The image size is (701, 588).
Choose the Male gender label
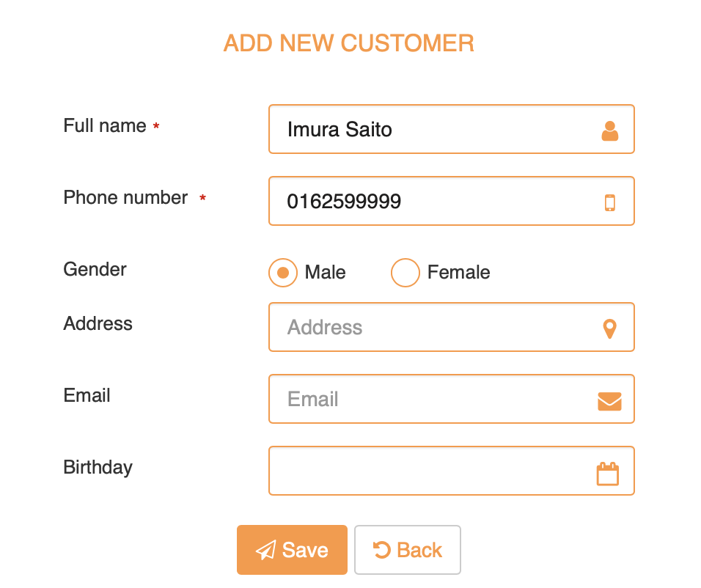point(325,273)
